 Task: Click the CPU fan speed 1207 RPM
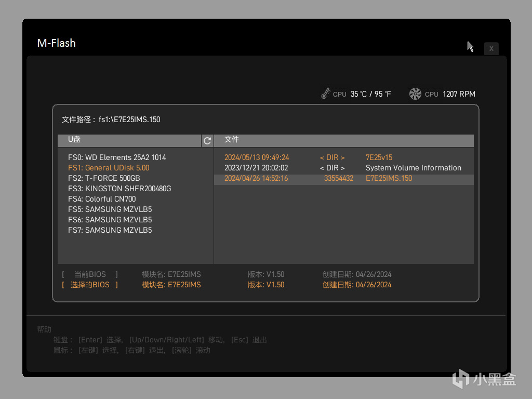[x=459, y=94]
